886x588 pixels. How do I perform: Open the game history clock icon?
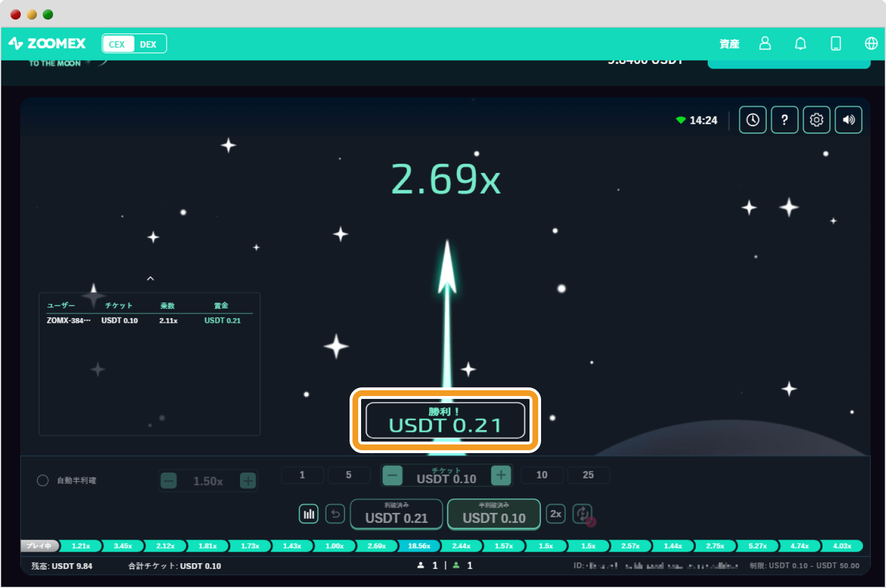753,120
